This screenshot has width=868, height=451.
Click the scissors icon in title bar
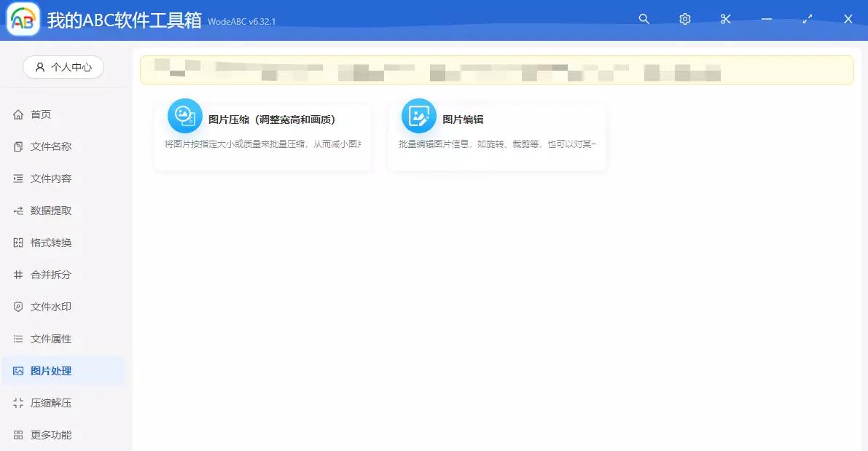[725, 19]
